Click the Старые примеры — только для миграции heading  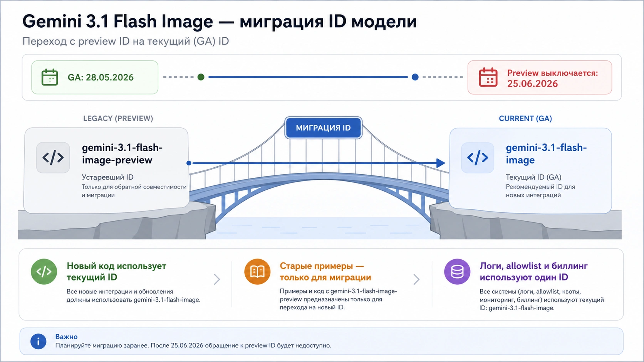coord(325,272)
